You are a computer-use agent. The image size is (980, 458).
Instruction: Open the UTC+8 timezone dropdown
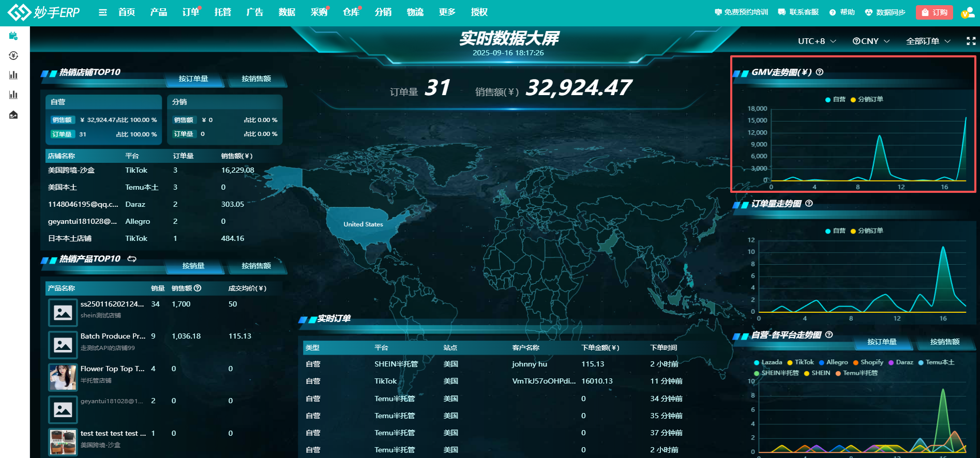click(x=817, y=41)
